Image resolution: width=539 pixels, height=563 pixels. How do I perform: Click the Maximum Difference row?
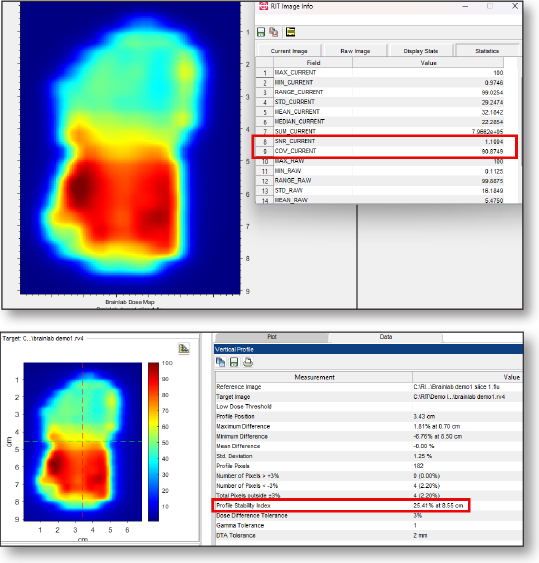click(369, 427)
